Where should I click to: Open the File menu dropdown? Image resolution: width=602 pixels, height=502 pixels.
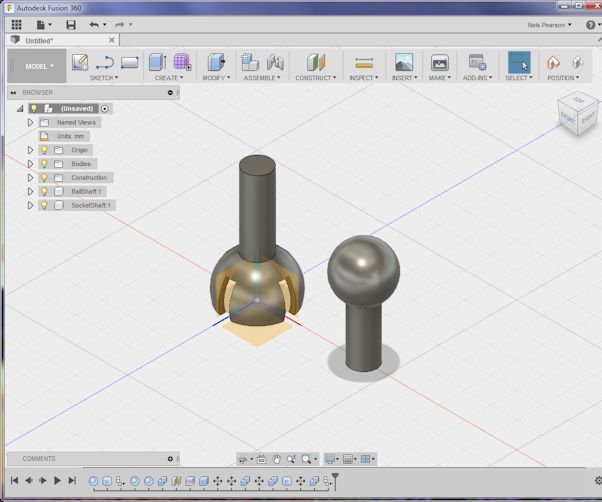coord(43,25)
